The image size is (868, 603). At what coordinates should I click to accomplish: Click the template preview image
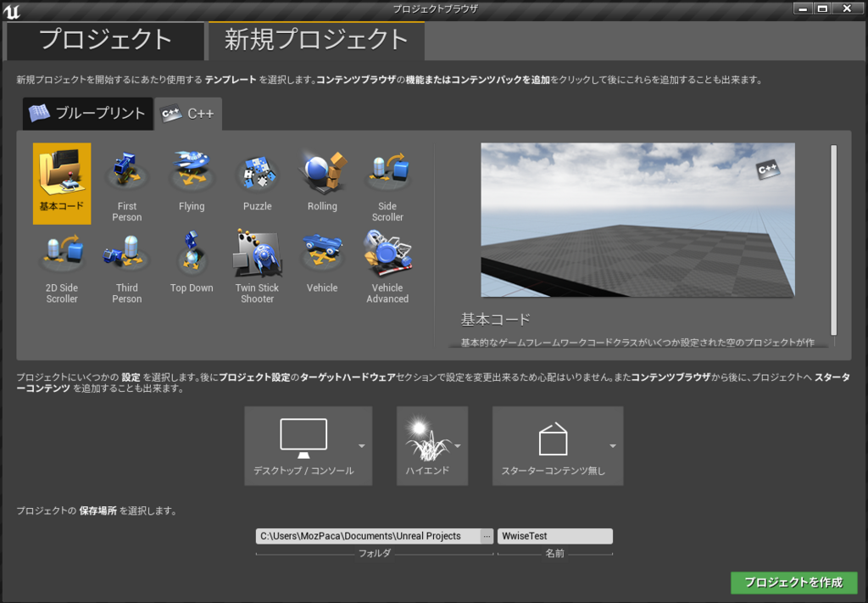[x=637, y=220]
